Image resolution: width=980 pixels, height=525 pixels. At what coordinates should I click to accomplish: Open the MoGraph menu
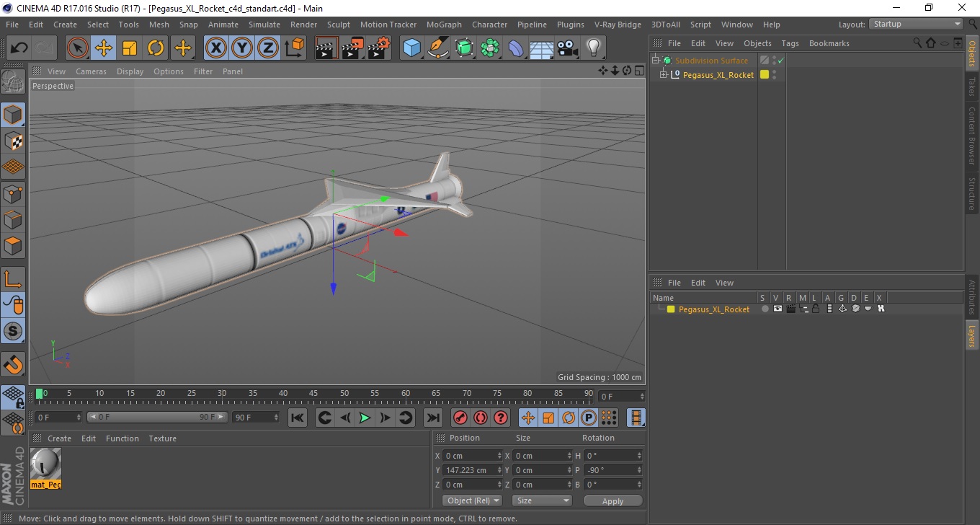pyautogui.click(x=444, y=25)
